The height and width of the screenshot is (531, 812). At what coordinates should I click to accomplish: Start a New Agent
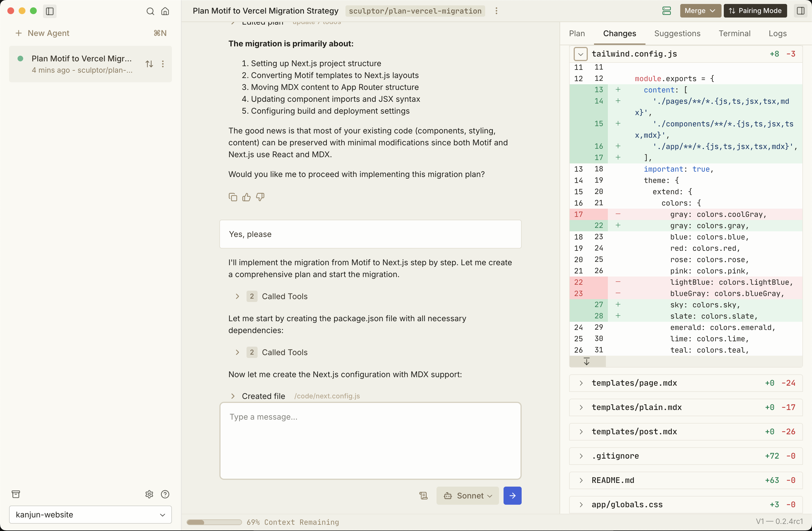[x=43, y=33]
